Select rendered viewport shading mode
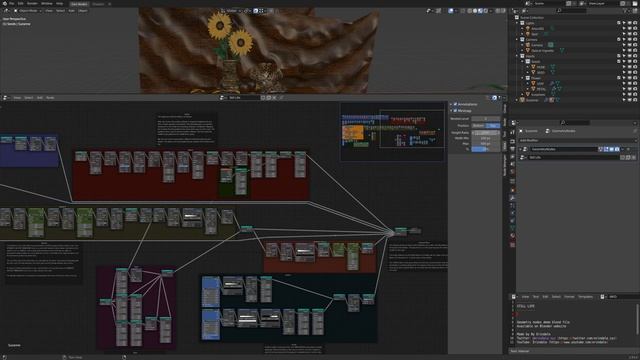 pyautogui.click(x=486, y=11)
